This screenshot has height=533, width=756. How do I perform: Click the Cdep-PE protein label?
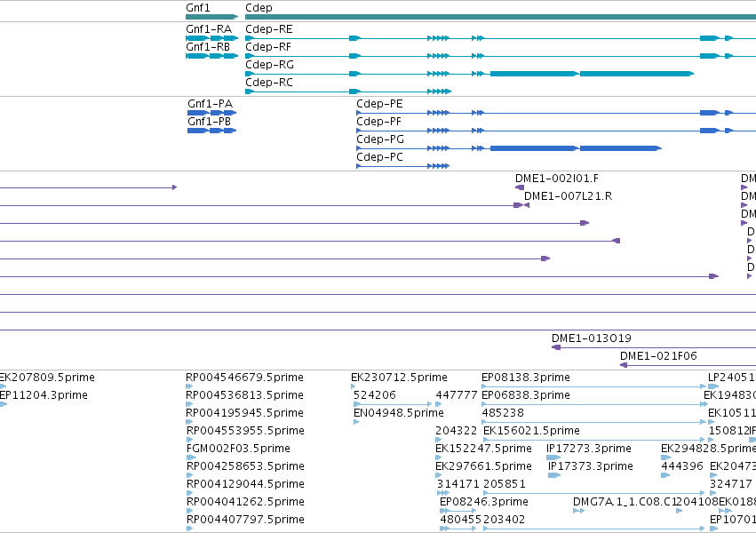(379, 104)
